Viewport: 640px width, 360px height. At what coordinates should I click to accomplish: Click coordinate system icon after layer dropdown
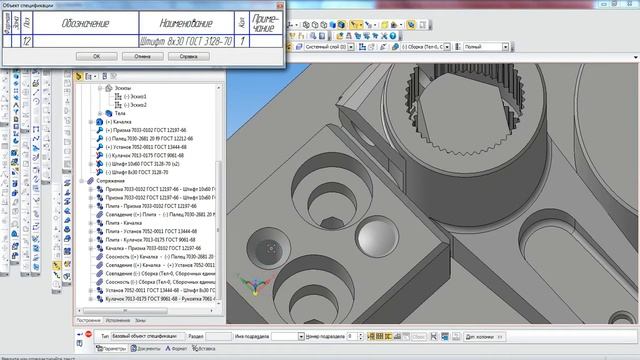click(x=362, y=47)
